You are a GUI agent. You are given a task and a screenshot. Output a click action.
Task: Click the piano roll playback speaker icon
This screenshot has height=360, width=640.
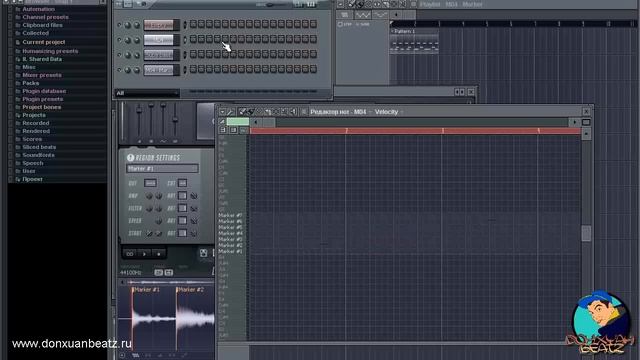293,111
